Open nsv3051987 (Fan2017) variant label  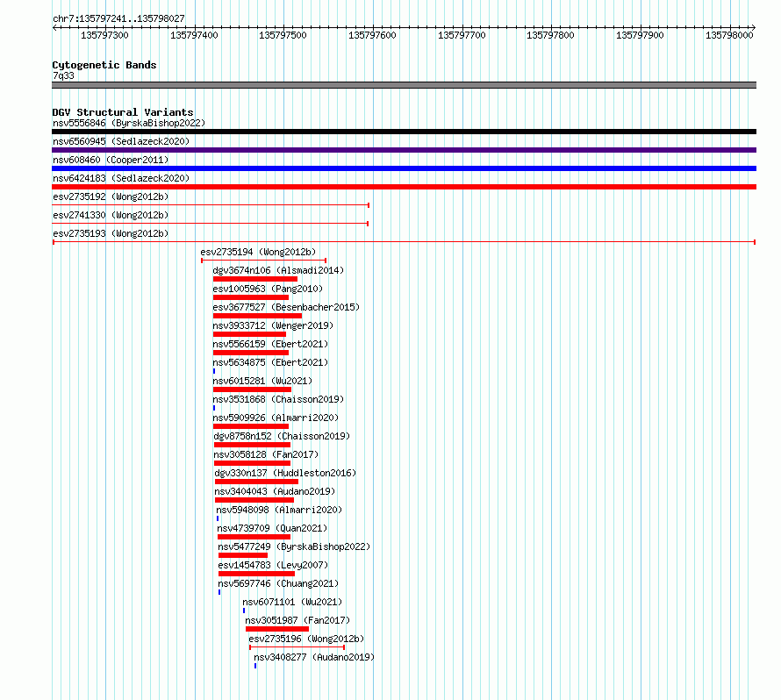[297, 620]
